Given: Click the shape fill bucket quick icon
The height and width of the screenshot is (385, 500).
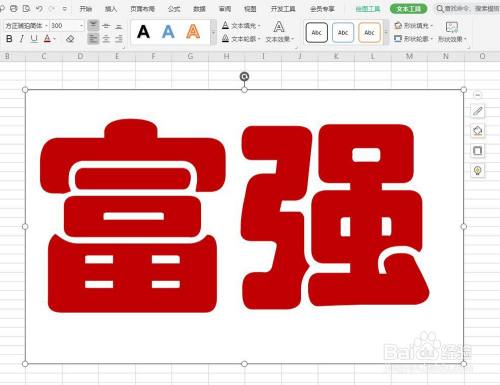Looking at the screenshot, I should [478, 131].
